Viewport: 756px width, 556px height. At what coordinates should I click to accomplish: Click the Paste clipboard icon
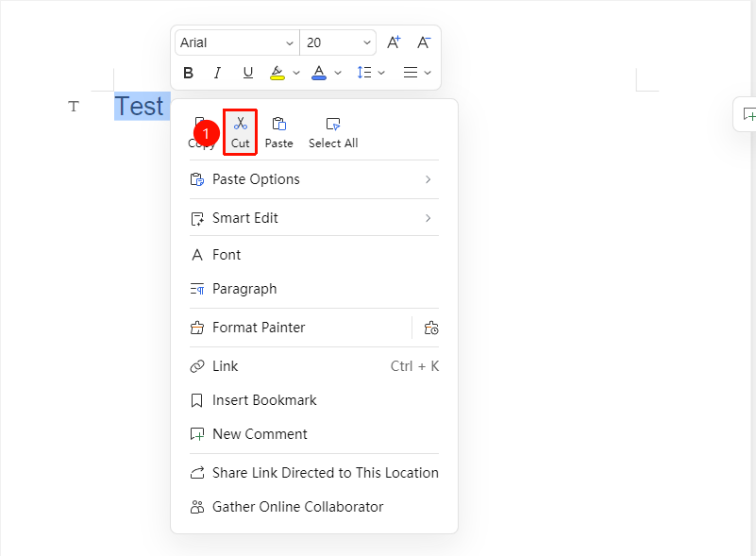pyautogui.click(x=279, y=124)
